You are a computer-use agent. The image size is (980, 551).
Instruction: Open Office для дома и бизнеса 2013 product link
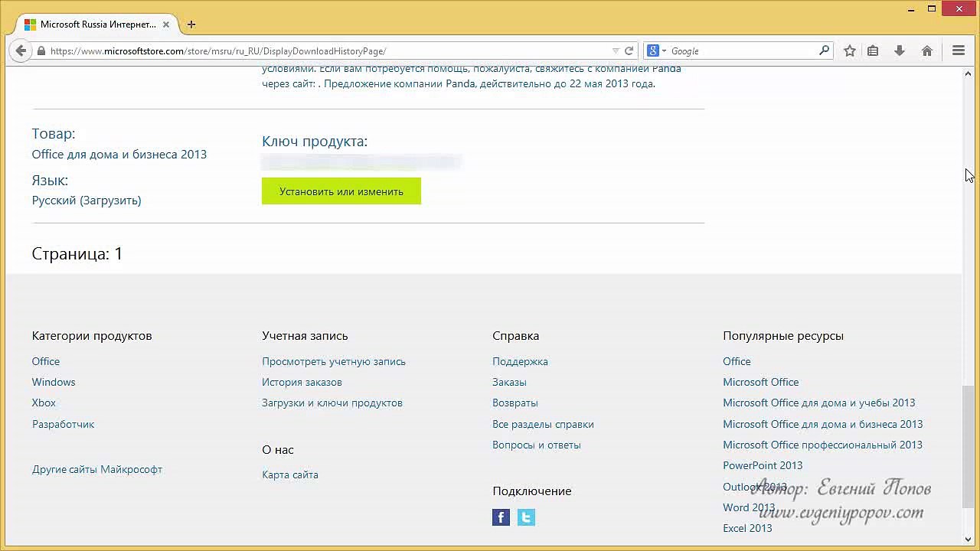click(119, 154)
